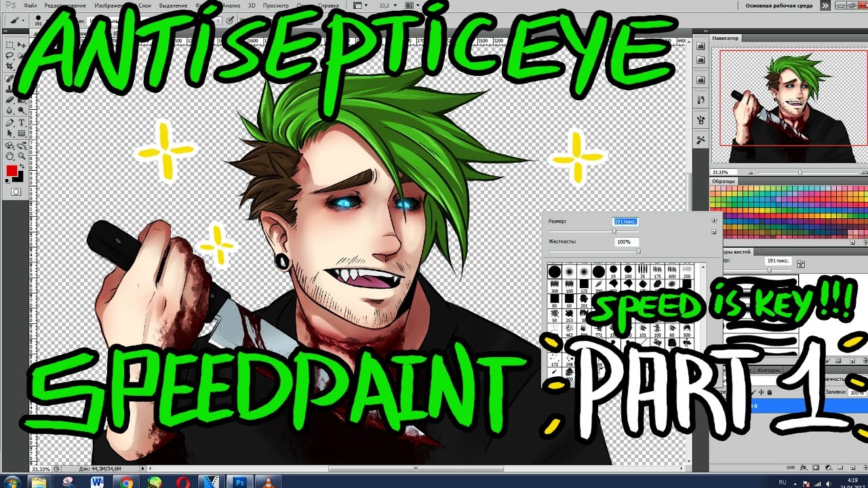Open the Tool Presets collapsed panel icon

[701, 140]
